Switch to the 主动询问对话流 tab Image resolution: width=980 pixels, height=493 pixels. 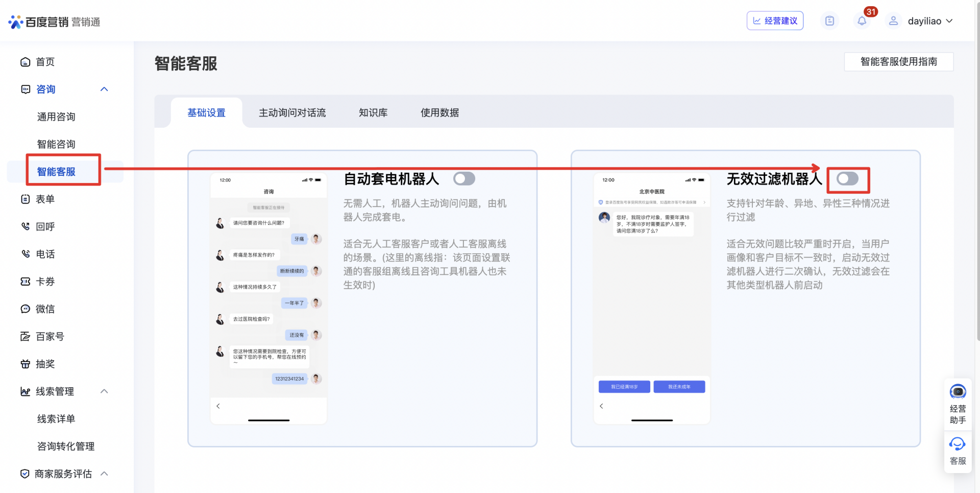click(292, 113)
